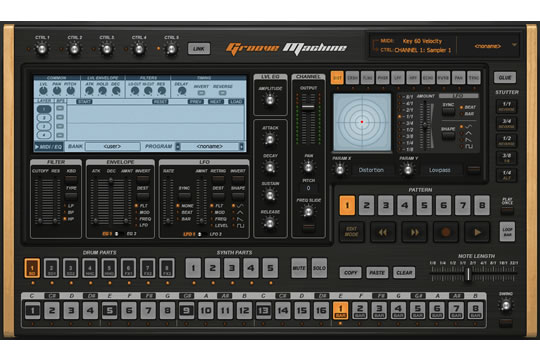
Task: Toggle the PLAY ONCE switch
Action: point(507,210)
